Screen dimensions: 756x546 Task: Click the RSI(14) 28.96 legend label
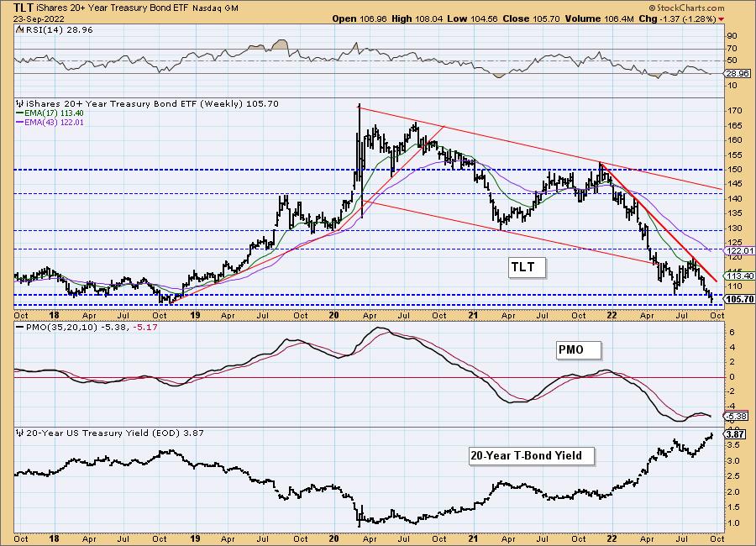pos(54,30)
